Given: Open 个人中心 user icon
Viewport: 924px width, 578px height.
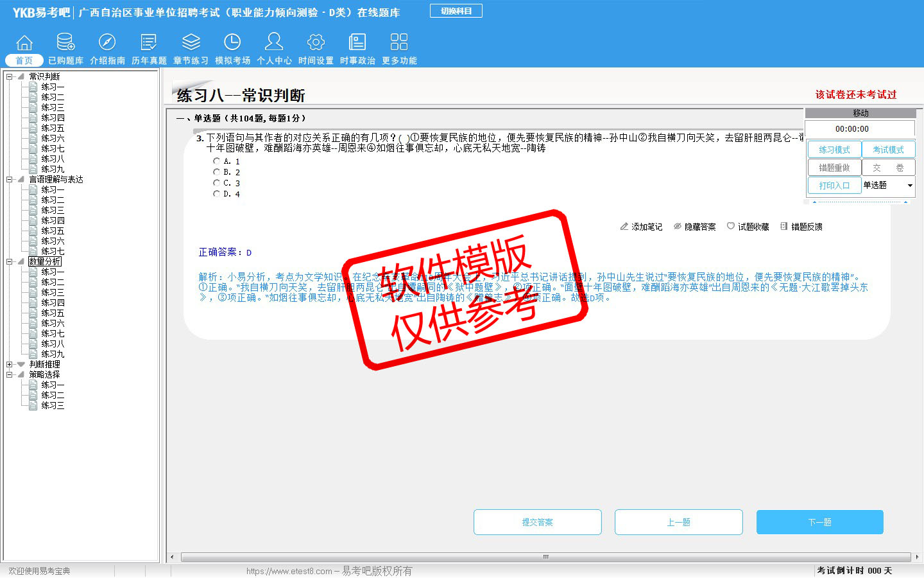Looking at the screenshot, I should click(x=274, y=42).
